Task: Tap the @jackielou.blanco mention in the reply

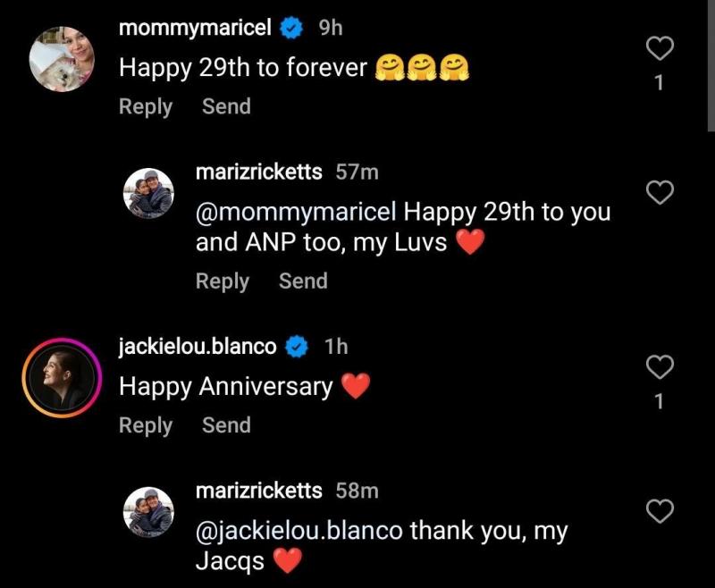Action: tap(299, 531)
